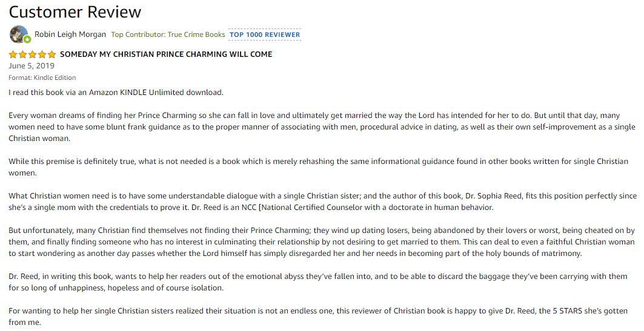Screen dimensions: 644x331
Task: Click the review date June 5, 2019
Action: 32,66
